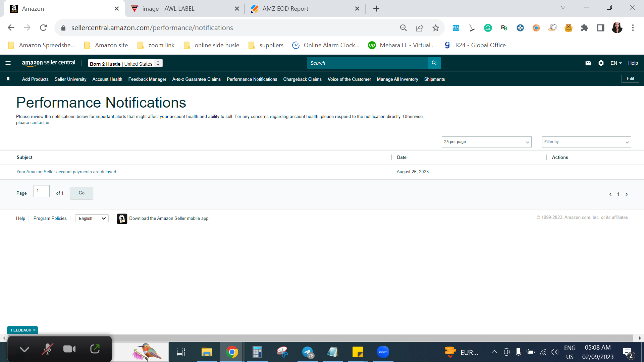Go to previous page of notifications
The image size is (644, 362).
[610, 194]
